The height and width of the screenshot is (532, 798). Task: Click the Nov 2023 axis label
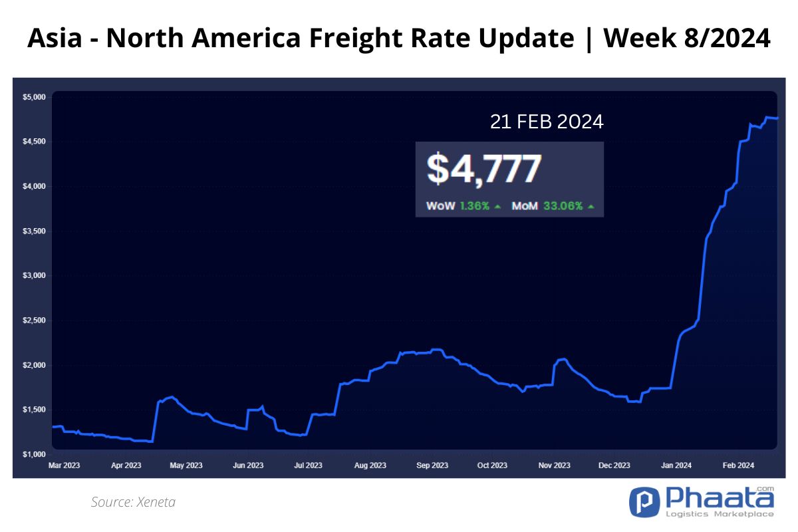(x=554, y=465)
